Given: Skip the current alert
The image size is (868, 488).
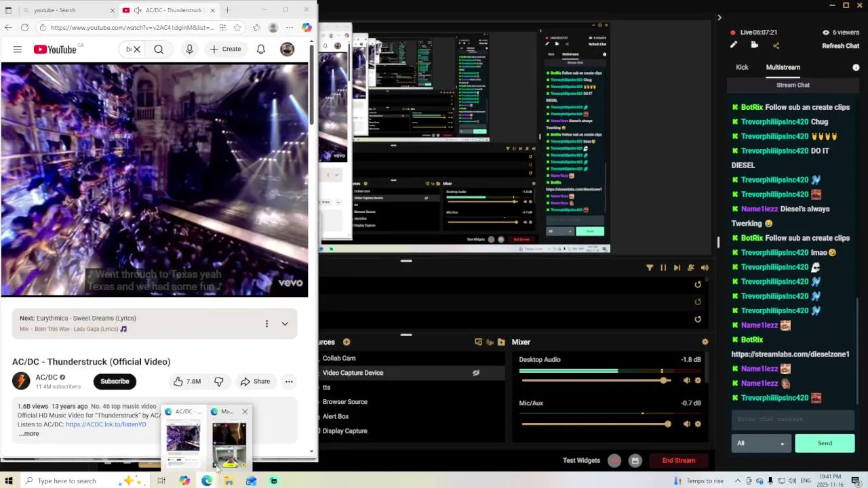Looking at the screenshot, I should (x=677, y=268).
